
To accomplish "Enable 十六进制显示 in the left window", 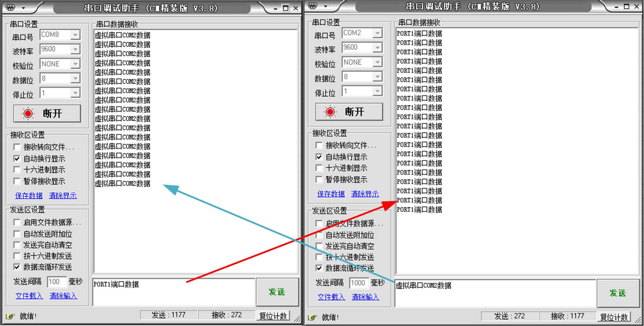I will [x=17, y=170].
